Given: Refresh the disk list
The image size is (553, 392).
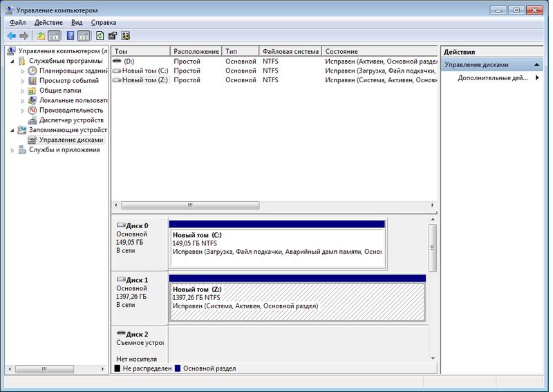Looking at the screenshot, I should click(100, 36).
